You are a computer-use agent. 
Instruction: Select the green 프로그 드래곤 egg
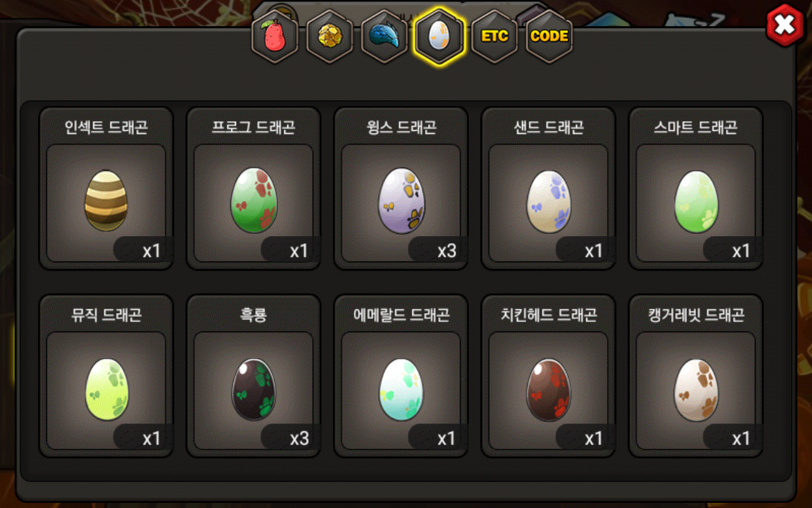click(x=253, y=201)
